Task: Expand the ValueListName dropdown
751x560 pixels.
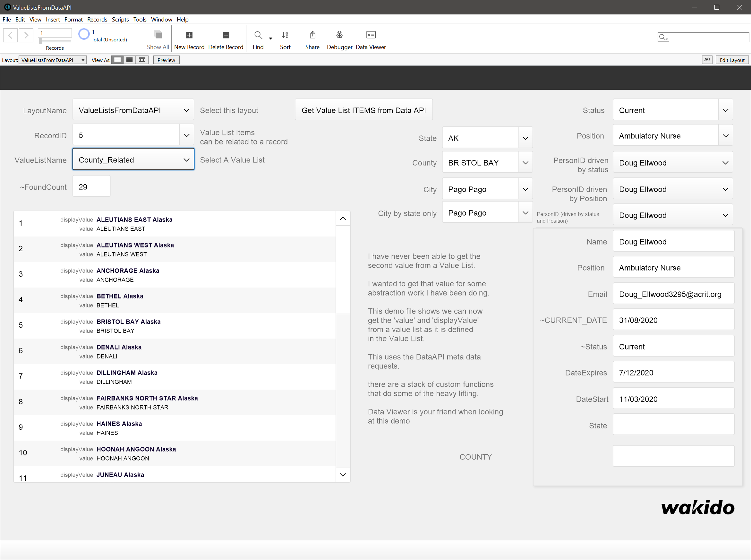Action: (186, 160)
